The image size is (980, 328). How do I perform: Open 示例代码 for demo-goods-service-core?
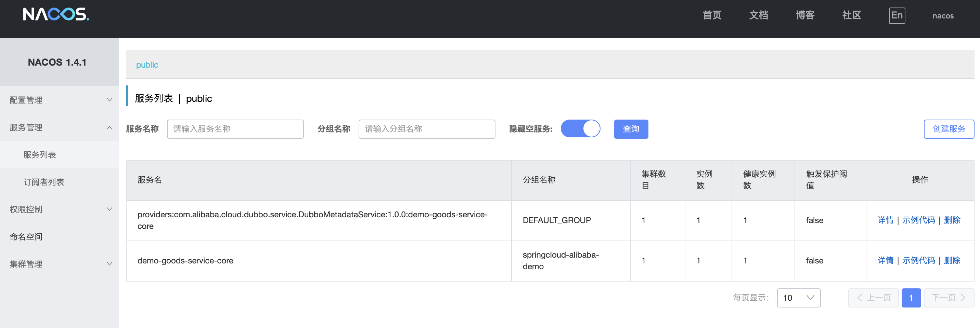918,261
